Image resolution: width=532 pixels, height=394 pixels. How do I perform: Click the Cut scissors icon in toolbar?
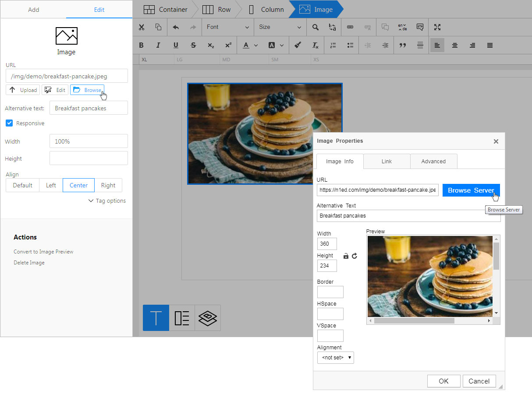pyautogui.click(x=141, y=27)
